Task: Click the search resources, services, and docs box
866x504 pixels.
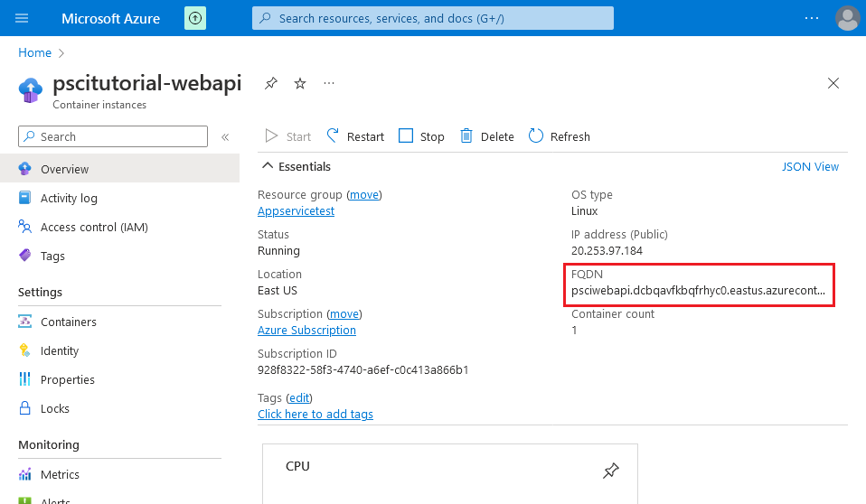Action: pyautogui.click(x=432, y=18)
